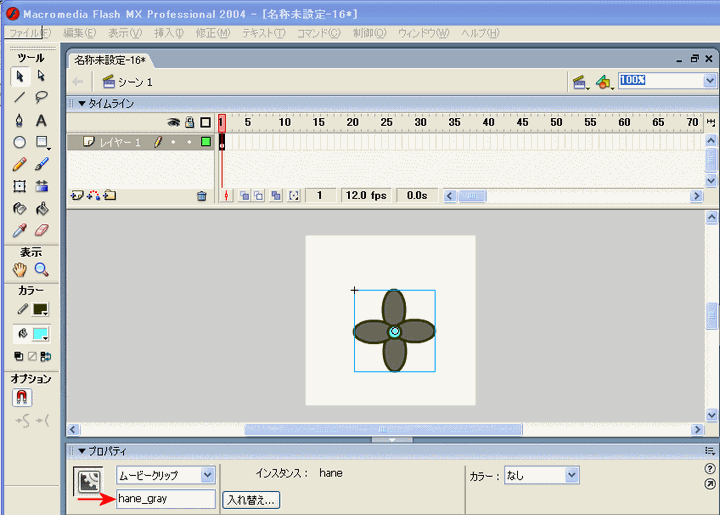
Task: Delete layer with trash icon
Action: tap(202, 196)
